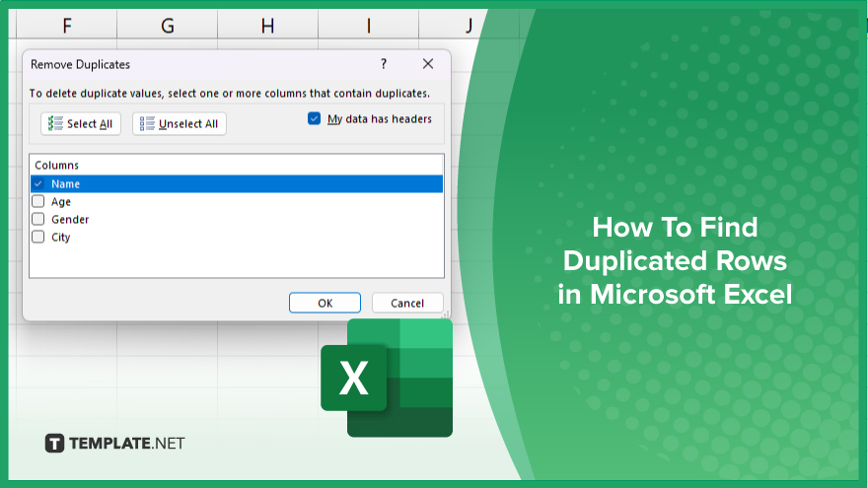Click the Columns list heading
Image resolution: width=868 pixels, height=488 pixels.
coord(57,165)
